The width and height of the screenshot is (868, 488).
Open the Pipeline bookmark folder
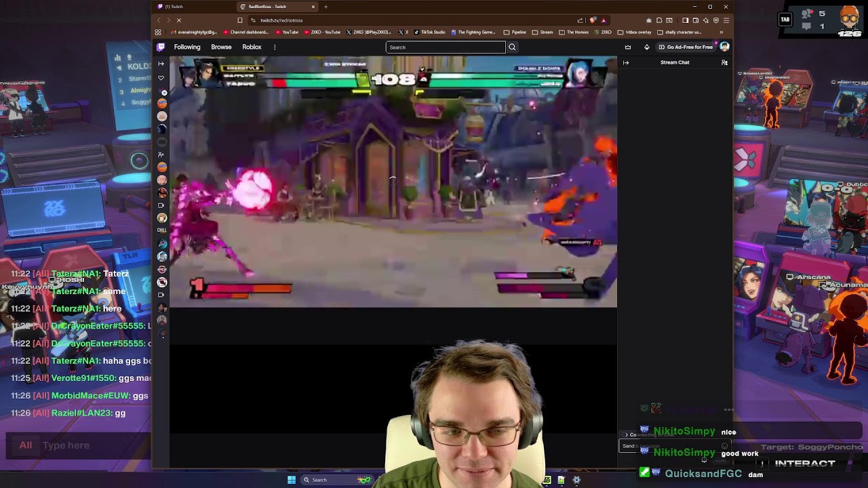coord(515,32)
